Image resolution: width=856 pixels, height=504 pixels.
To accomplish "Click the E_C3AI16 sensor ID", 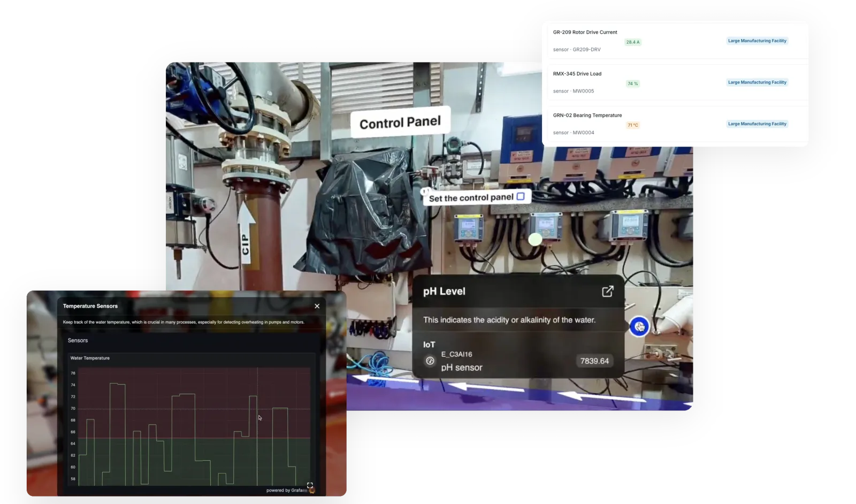I will click(456, 354).
